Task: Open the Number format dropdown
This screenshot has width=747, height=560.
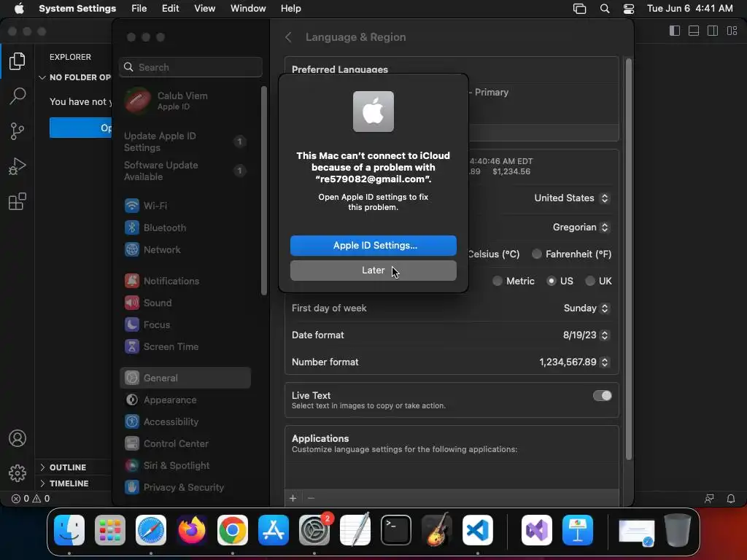Action: (x=574, y=362)
